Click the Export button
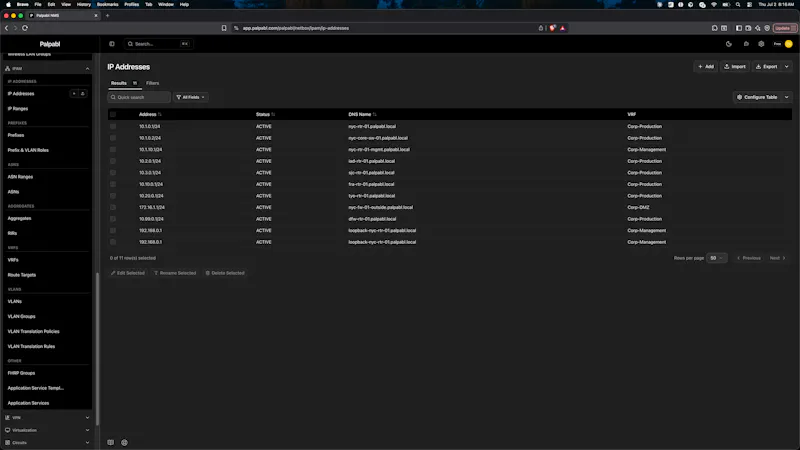800x450 pixels. pos(766,66)
